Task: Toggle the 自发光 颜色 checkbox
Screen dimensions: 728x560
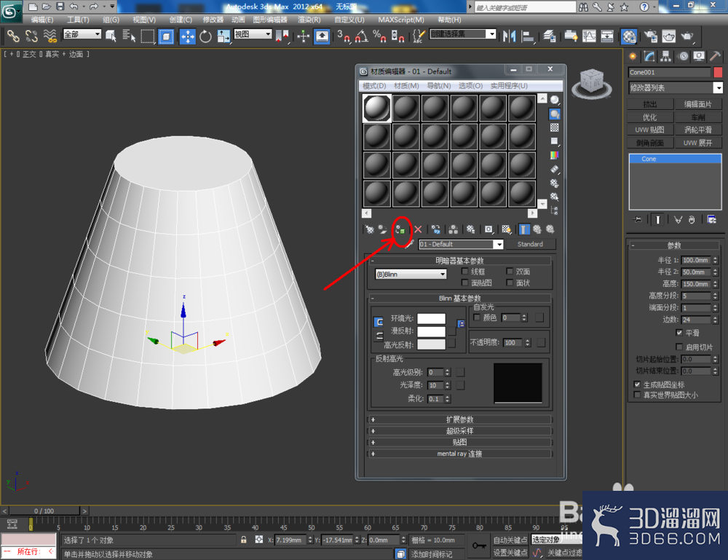Action: (476, 318)
